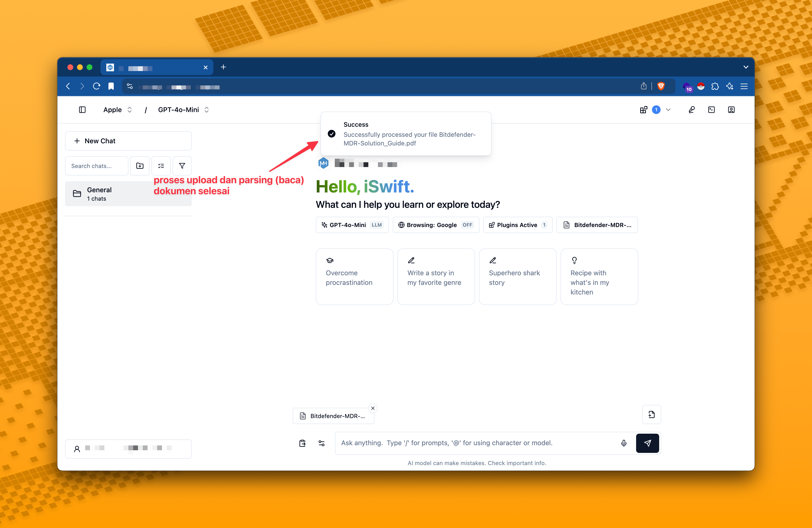
Task: Click the blue plugin count badge
Action: pyautogui.click(x=656, y=109)
